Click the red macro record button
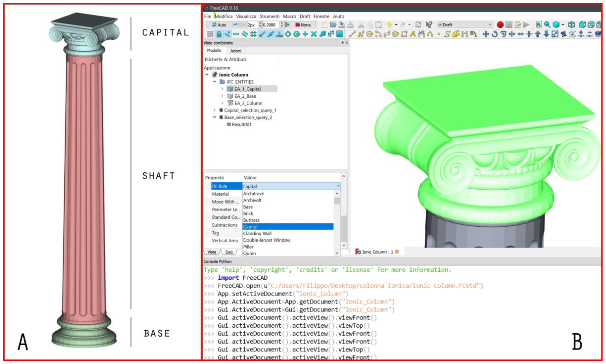Viewport: 606px width, 364px height. click(x=500, y=25)
